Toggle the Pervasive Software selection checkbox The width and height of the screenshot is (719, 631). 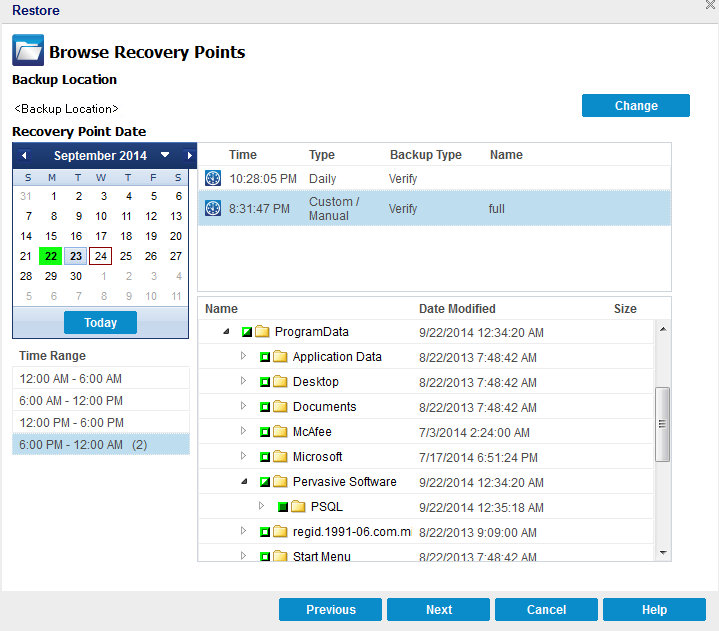coord(265,482)
